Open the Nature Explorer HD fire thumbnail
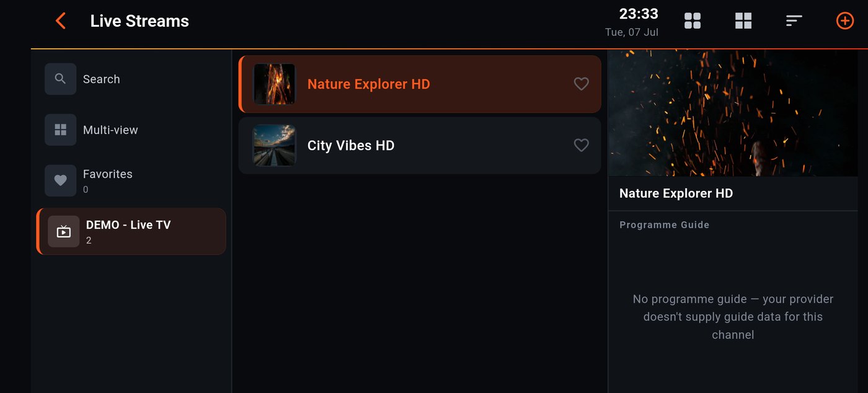Image resolution: width=868 pixels, height=393 pixels. coord(275,84)
